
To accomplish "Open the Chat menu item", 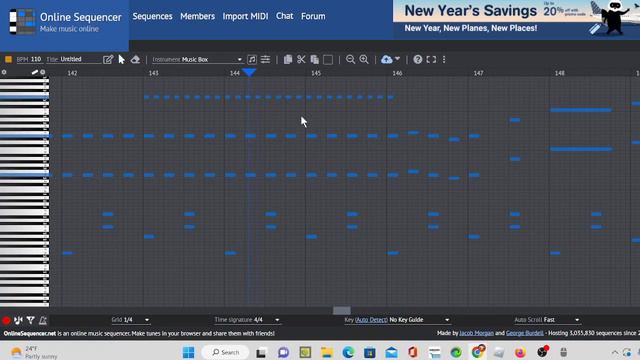I will [284, 16].
